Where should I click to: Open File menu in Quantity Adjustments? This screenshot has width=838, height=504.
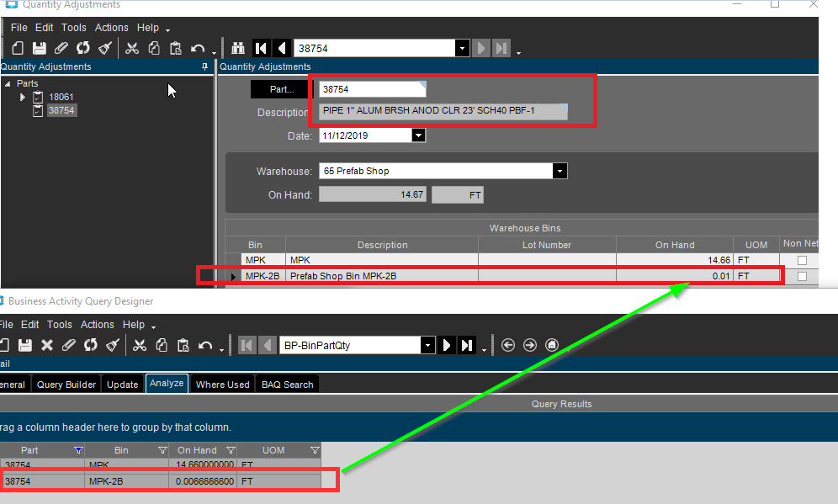(19, 27)
